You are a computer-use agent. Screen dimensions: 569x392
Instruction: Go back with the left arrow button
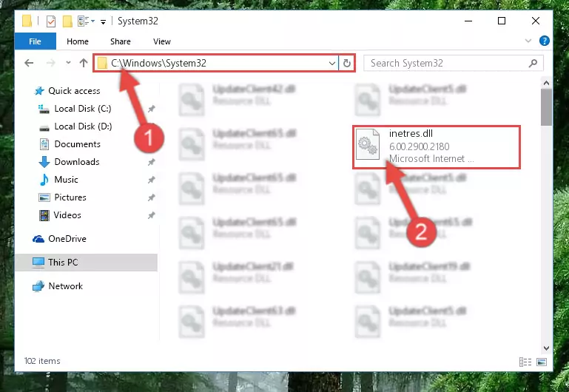pyautogui.click(x=29, y=63)
